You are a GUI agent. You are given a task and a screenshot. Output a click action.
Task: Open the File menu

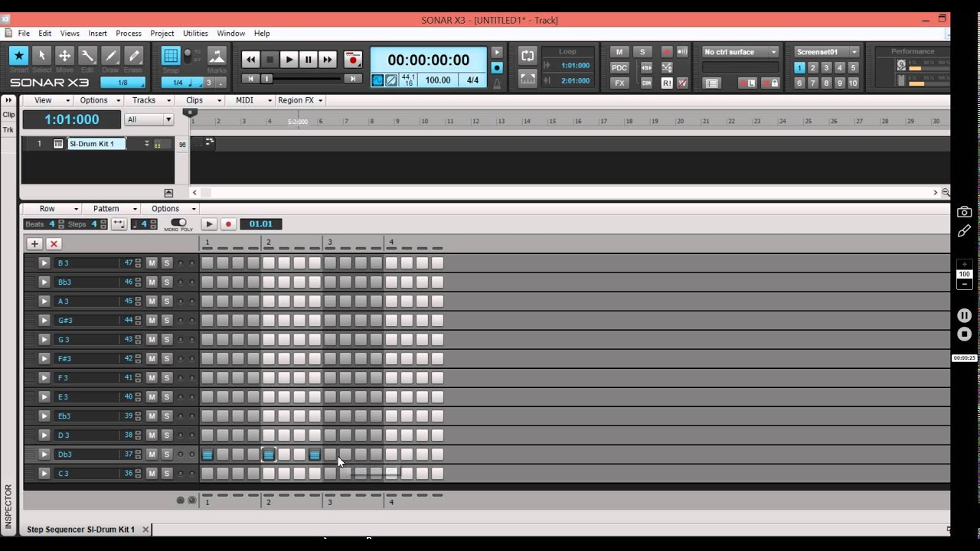point(24,34)
